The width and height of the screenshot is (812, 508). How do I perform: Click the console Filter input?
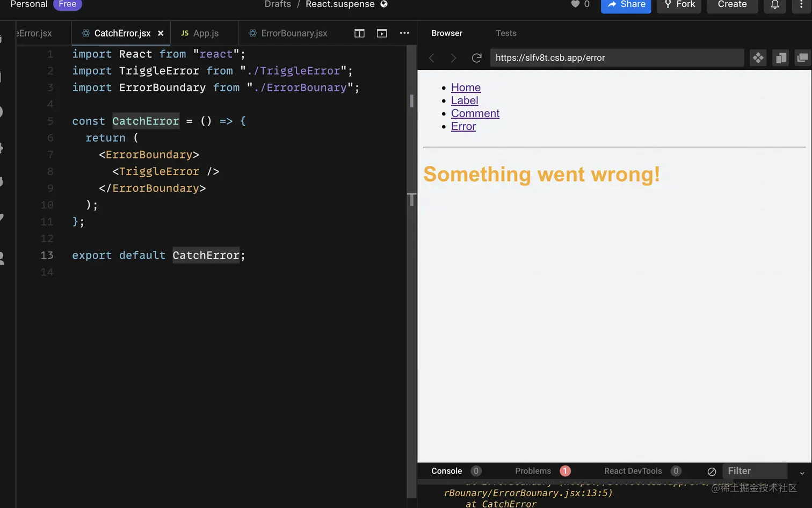click(755, 471)
